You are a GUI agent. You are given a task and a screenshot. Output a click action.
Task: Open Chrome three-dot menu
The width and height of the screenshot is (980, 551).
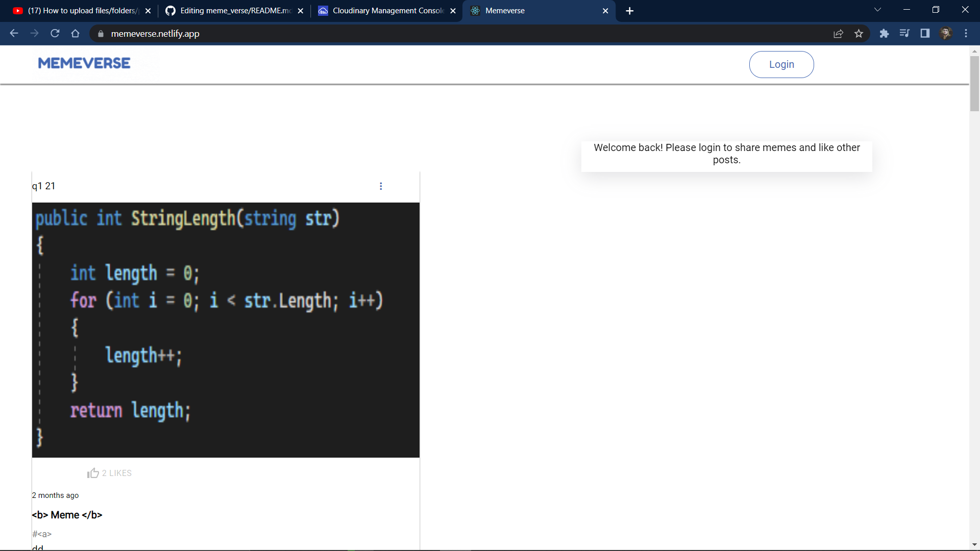click(x=966, y=34)
